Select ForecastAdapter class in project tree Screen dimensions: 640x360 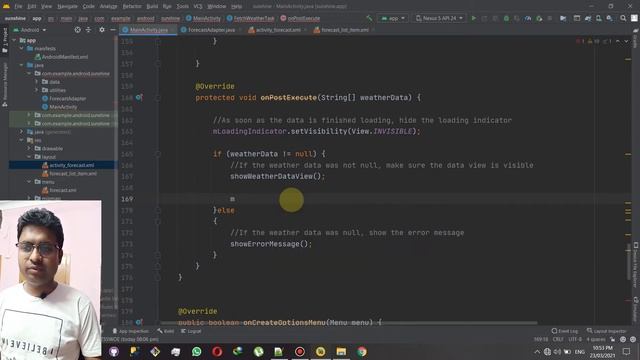[x=64, y=98]
